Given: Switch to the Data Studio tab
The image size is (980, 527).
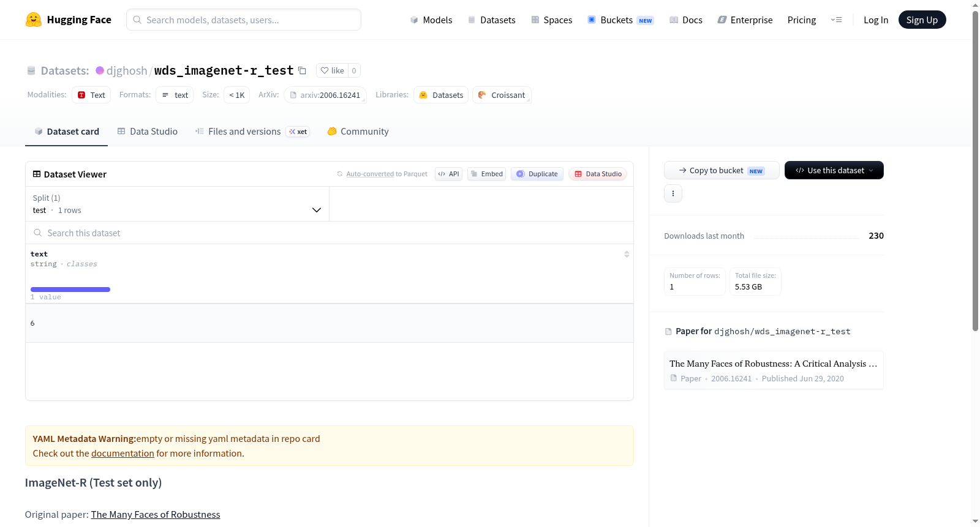Looking at the screenshot, I should pyautogui.click(x=148, y=132).
